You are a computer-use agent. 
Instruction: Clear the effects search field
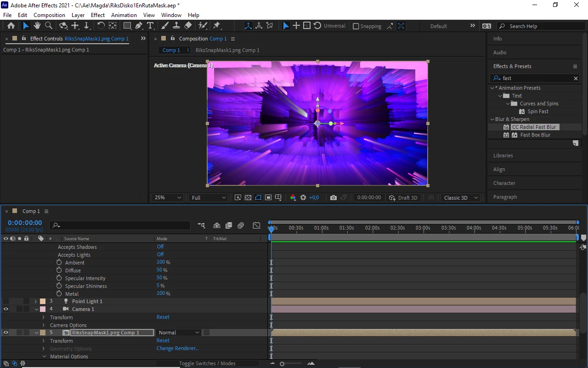coord(576,79)
